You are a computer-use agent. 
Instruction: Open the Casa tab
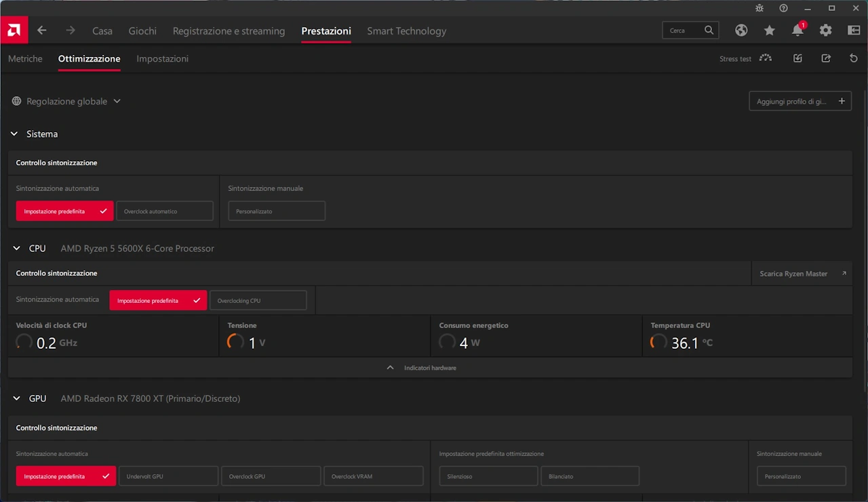point(102,30)
